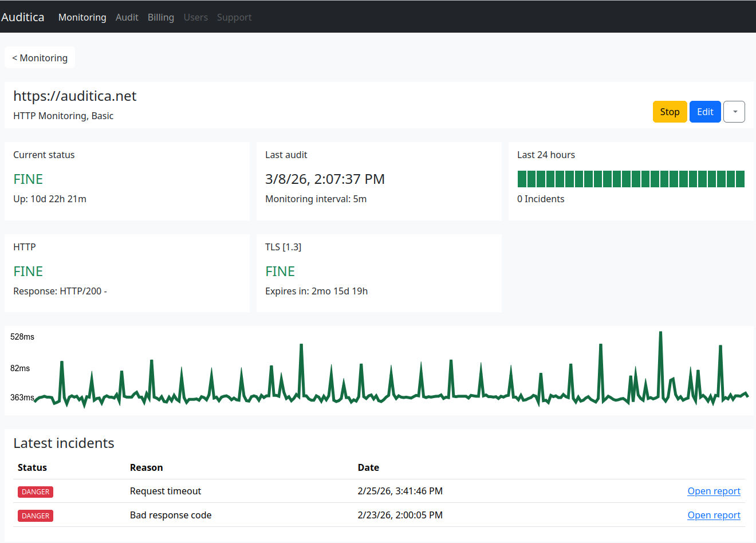The width and height of the screenshot is (756, 543).
Task: Click the FINE label in the TLS card
Action: coord(279,271)
